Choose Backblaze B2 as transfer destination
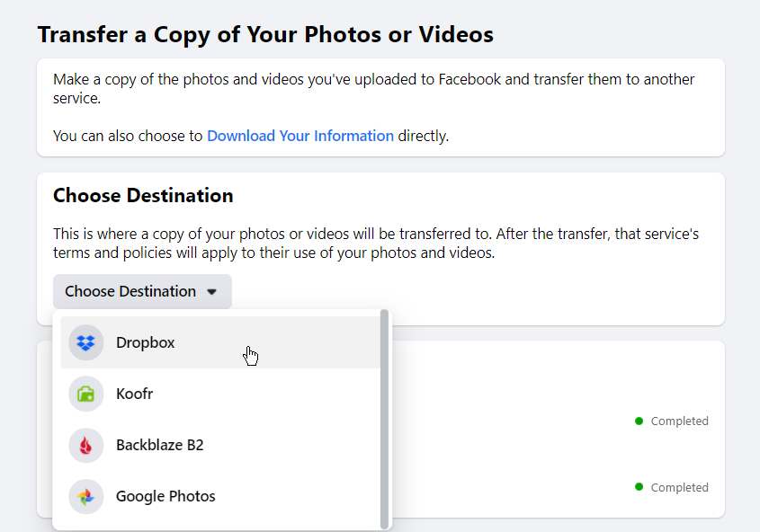 pos(220,446)
